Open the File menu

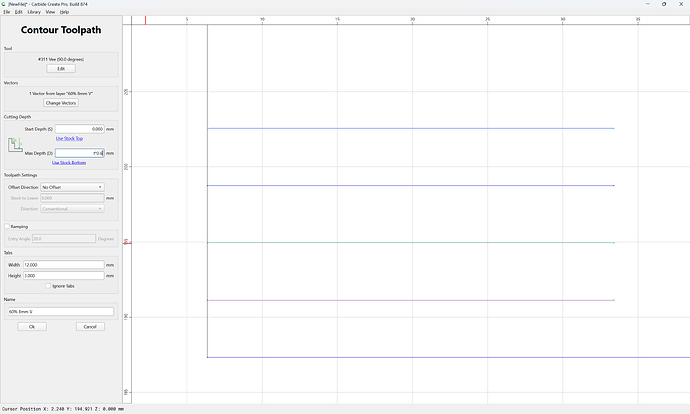(7, 12)
